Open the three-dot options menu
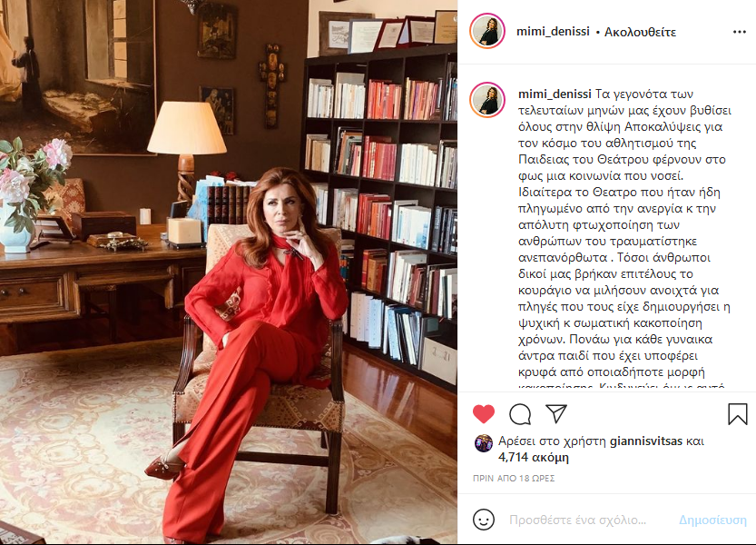 [x=739, y=32]
